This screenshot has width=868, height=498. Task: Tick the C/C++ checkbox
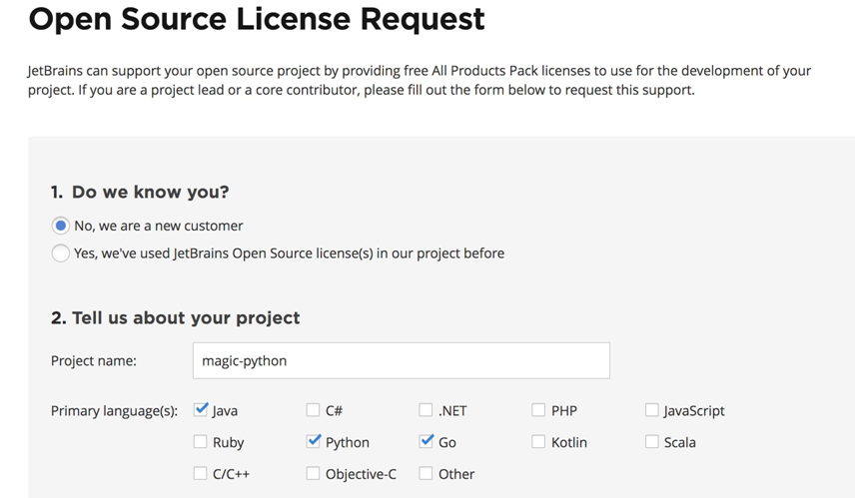point(201,474)
